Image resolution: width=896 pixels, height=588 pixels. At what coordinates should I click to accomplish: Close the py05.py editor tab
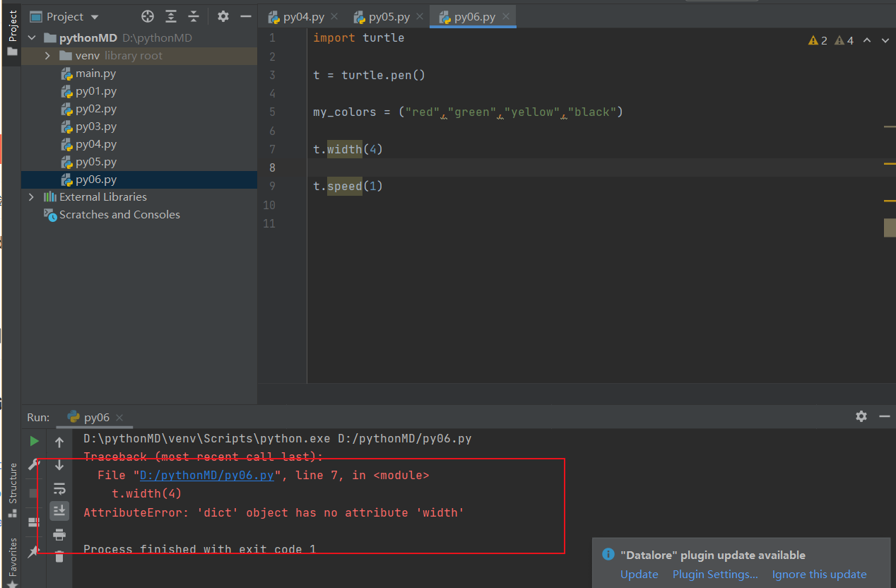coord(420,17)
